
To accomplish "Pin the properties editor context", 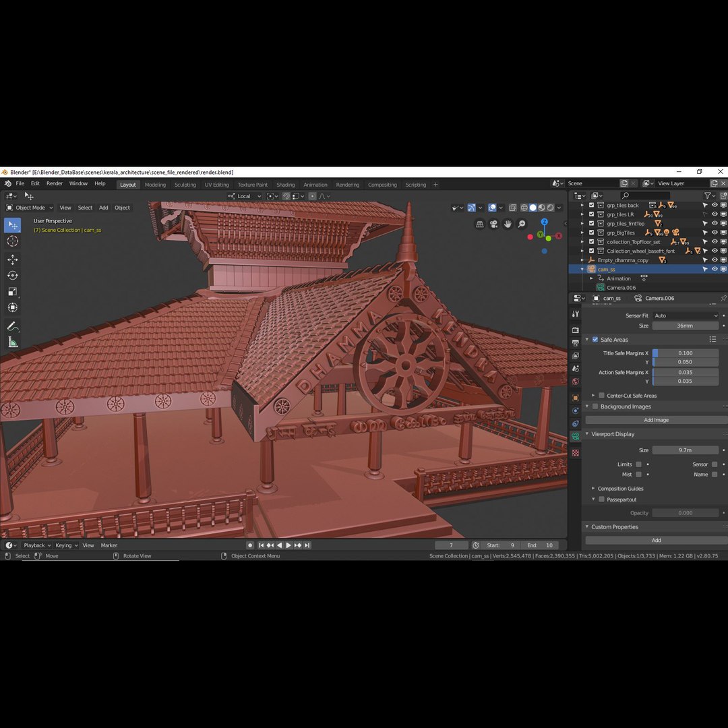I will pos(723,298).
